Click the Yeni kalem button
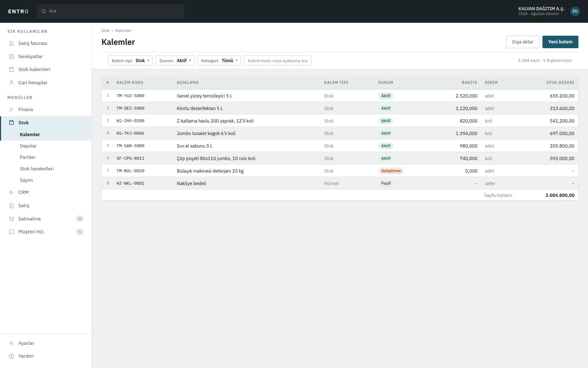The width and height of the screenshot is (588, 368). [x=560, y=42]
